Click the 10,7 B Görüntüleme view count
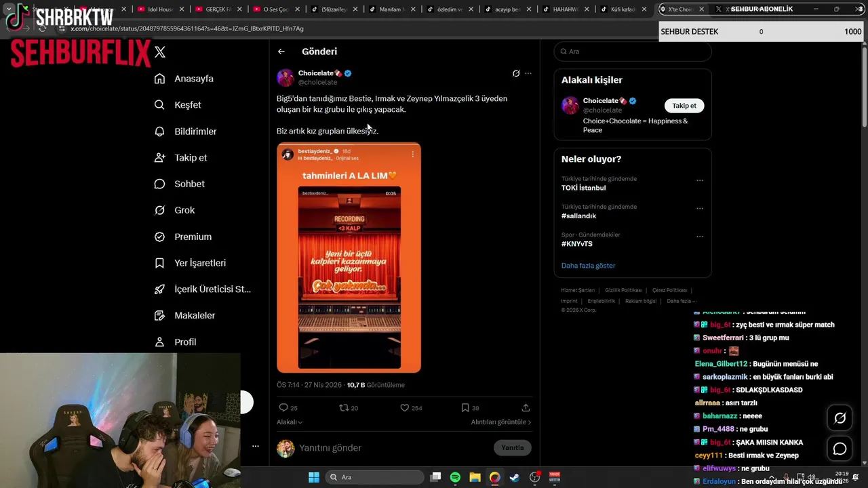868x488 pixels. point(376,385)
